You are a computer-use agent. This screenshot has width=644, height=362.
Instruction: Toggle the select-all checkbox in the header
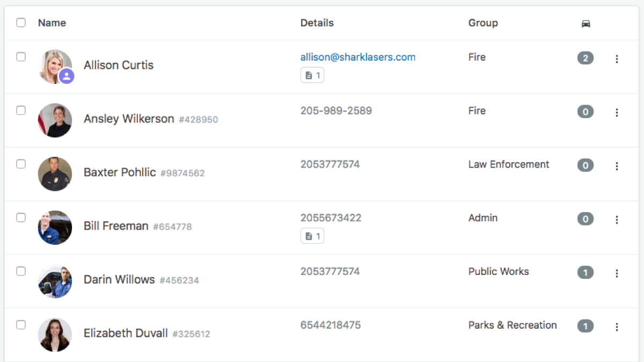21,23
